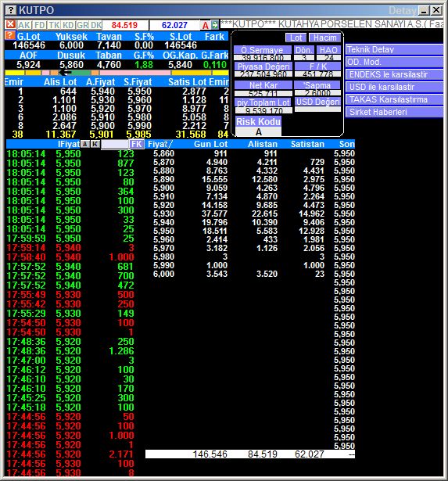Image resolution: width=448 pixels, height=481 pixels.
Task: Select the Lot tab in info panel
Action: click(x=296, y=38)
